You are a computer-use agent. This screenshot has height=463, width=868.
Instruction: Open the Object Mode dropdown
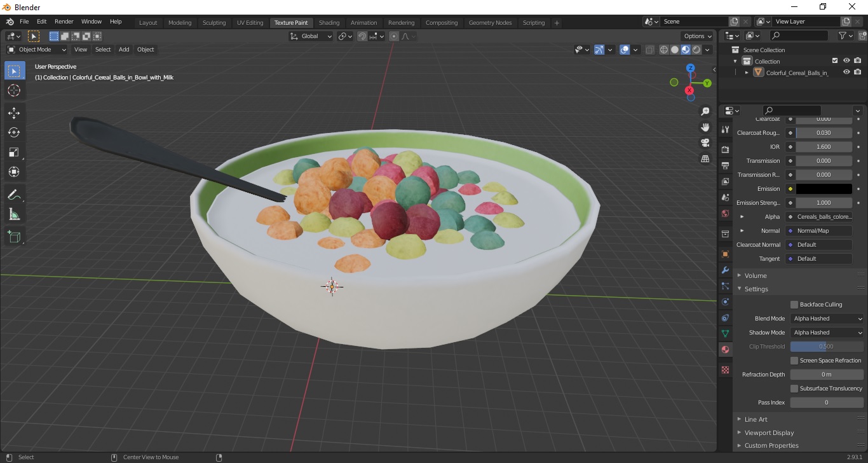(37, 50)
